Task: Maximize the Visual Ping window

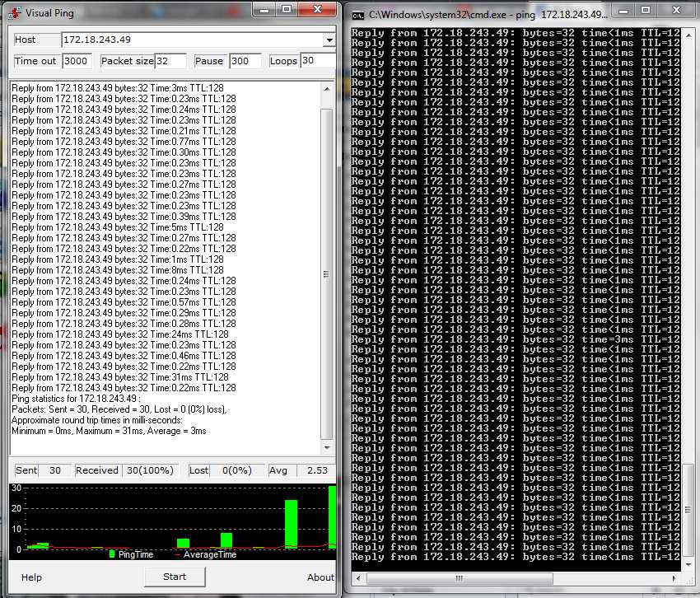Action: pyautogui.click(x=287, y=9)
